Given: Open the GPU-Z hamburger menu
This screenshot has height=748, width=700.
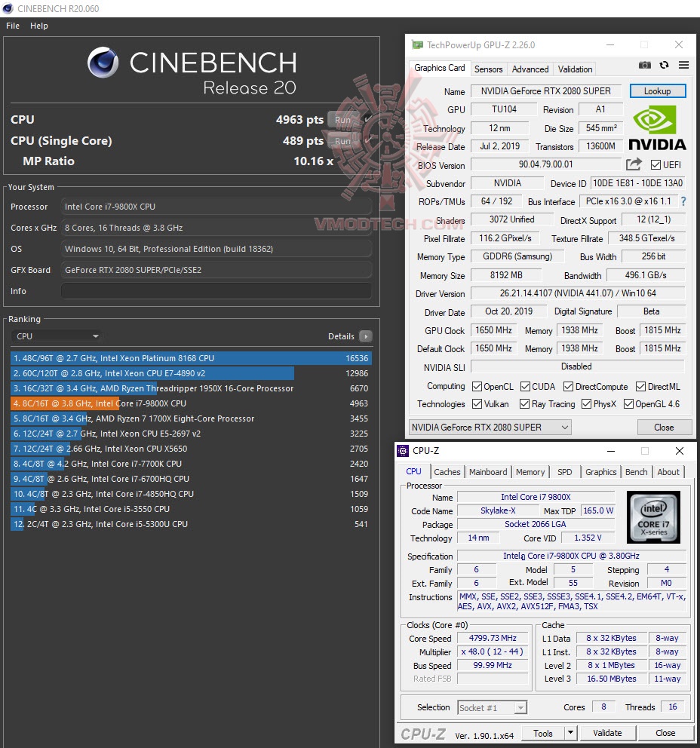Looking at the screenshot, I should tap(683, 66).
